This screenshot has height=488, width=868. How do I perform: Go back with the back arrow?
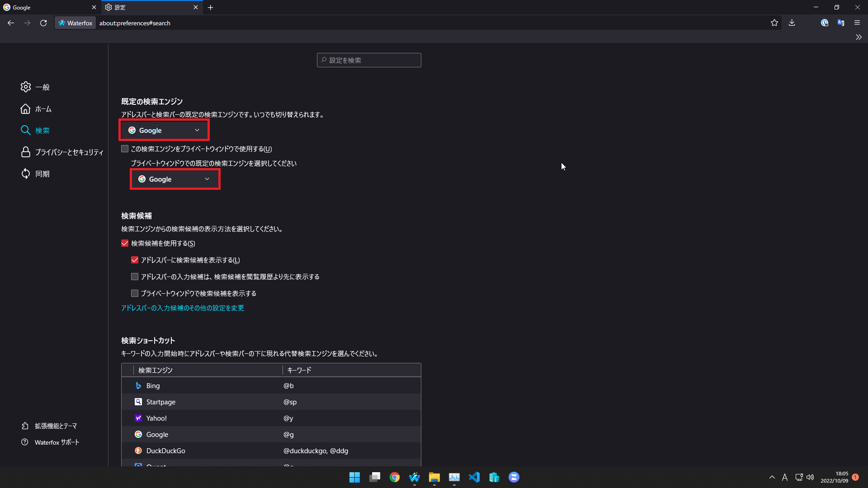coord(11,23)
